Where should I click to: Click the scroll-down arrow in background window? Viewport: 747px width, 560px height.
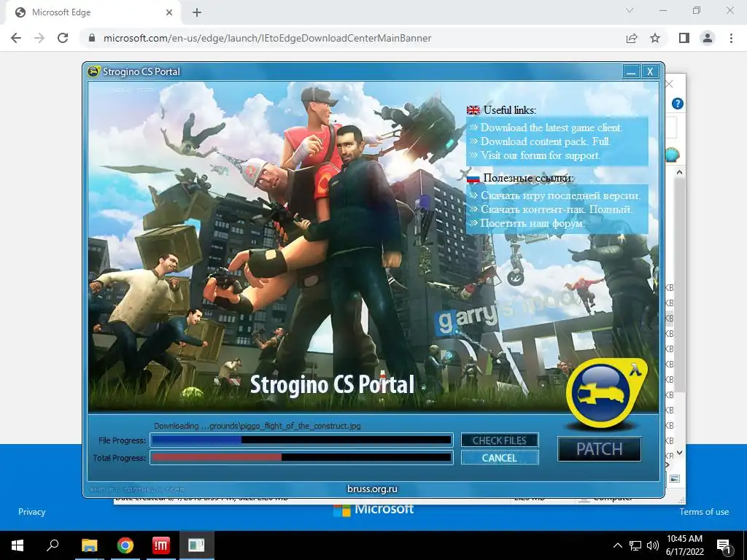[x=679, y=452]
